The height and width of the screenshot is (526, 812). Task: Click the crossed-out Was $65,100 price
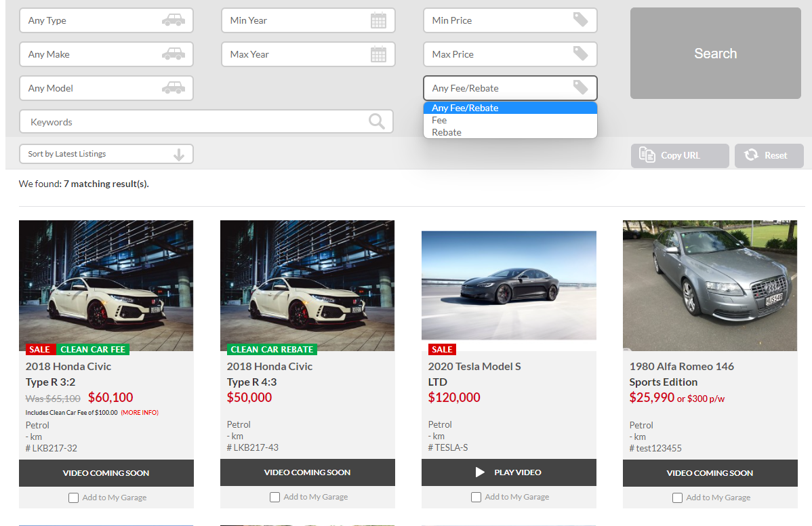53,399
